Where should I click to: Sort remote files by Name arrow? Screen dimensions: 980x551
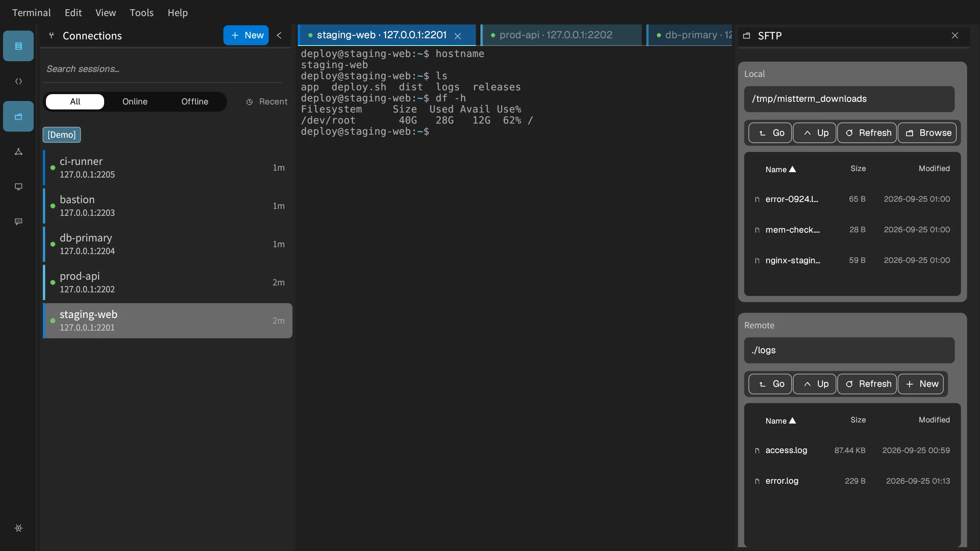tap(792, 421)
